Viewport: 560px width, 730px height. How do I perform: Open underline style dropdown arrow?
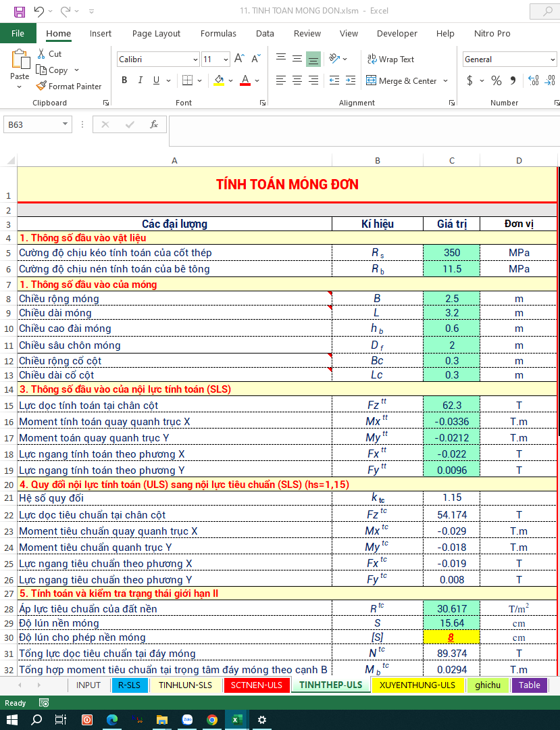coord(168,80)
